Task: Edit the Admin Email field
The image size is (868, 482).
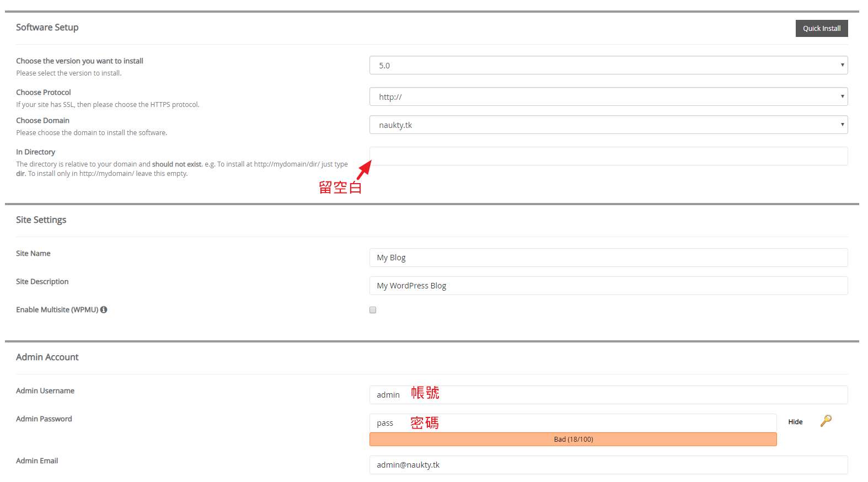Action: (x=608, y=465)
